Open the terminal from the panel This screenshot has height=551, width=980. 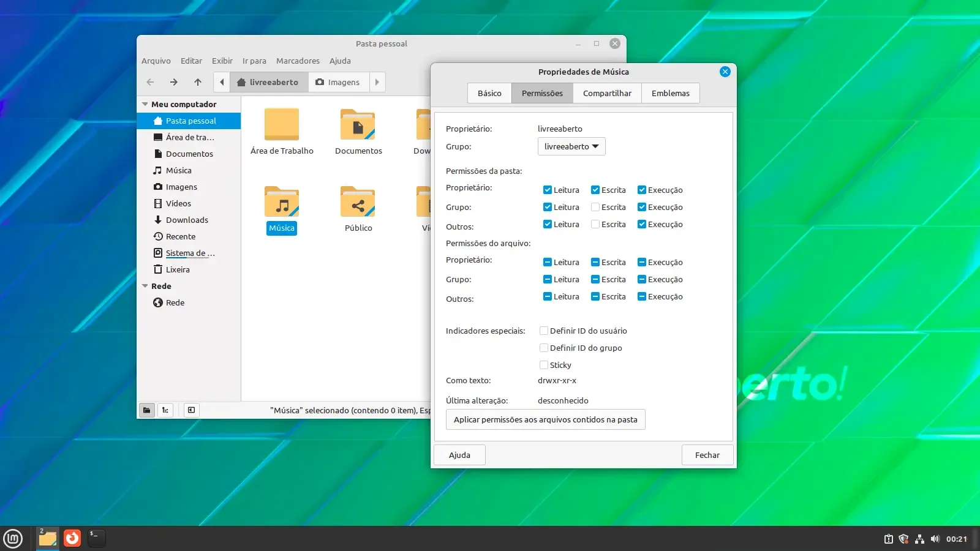[x=96, y=538]
